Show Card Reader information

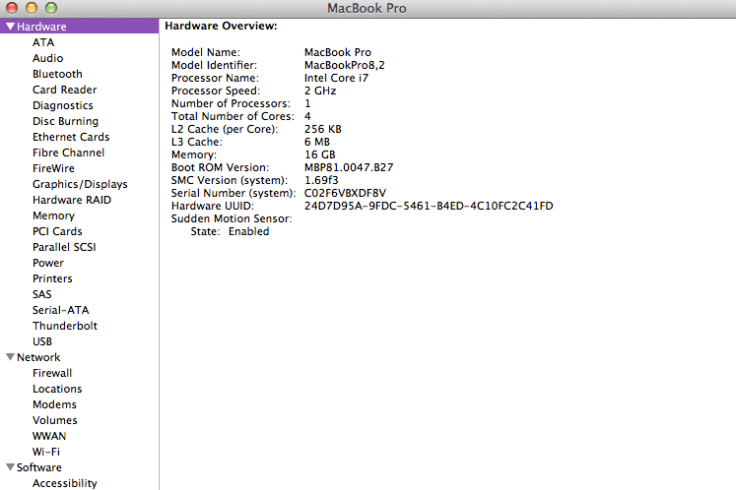(x=64, y=90)
